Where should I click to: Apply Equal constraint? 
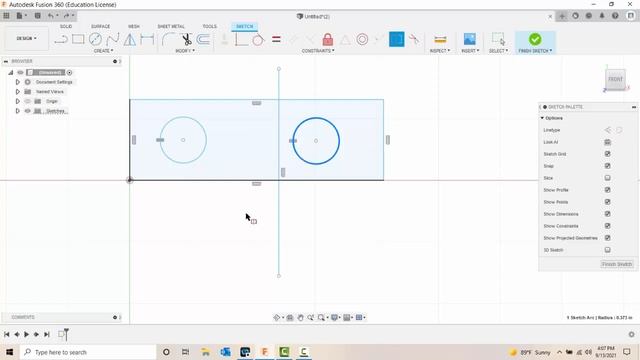click(x=276, y=39)
